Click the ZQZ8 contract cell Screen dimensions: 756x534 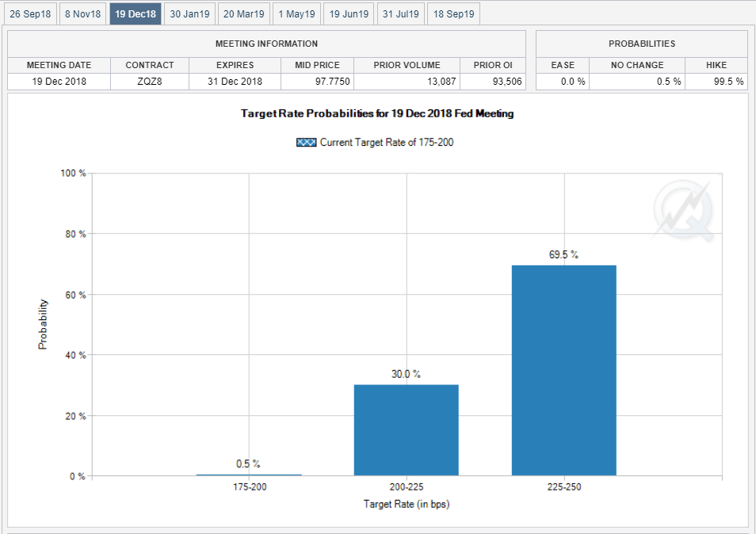click(150, 82)
